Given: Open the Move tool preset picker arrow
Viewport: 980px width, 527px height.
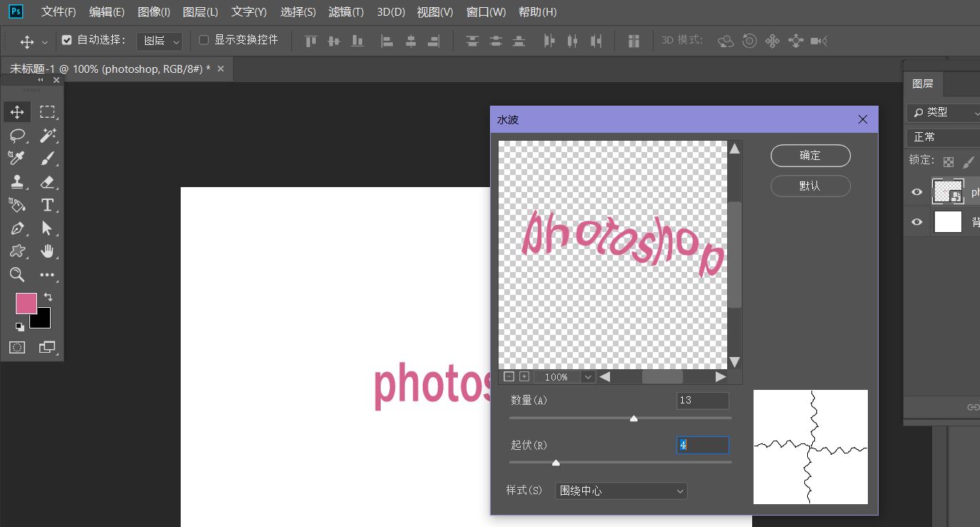Looking at the screenshot, I should click(45, 42).
